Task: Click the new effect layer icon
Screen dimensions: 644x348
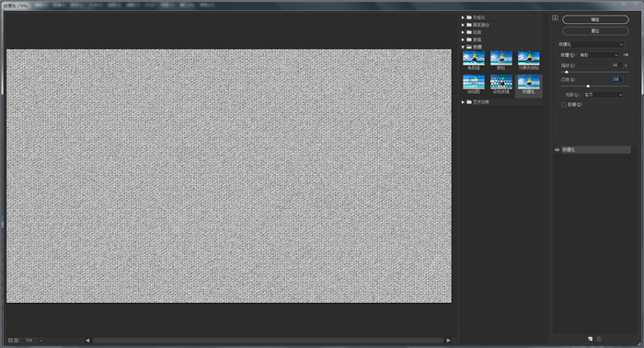Action: tap(591, 339)
